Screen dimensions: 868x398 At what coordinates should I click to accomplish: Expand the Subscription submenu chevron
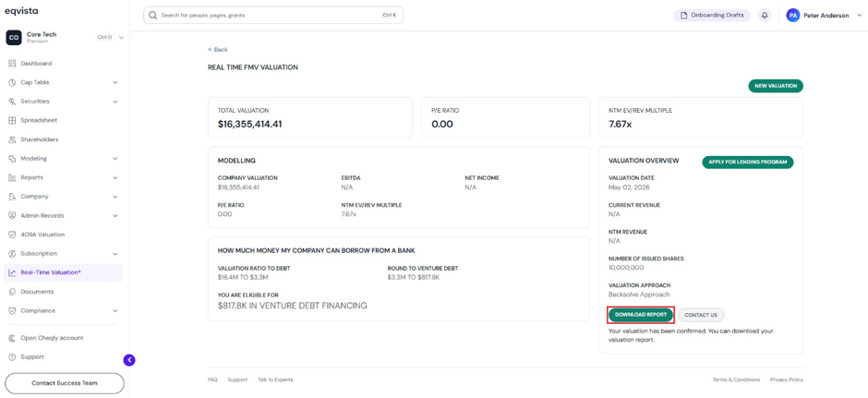tap(115, 254)
